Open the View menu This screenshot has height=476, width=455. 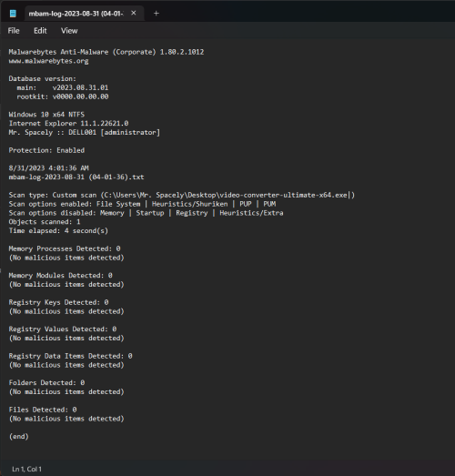point(69,31)
